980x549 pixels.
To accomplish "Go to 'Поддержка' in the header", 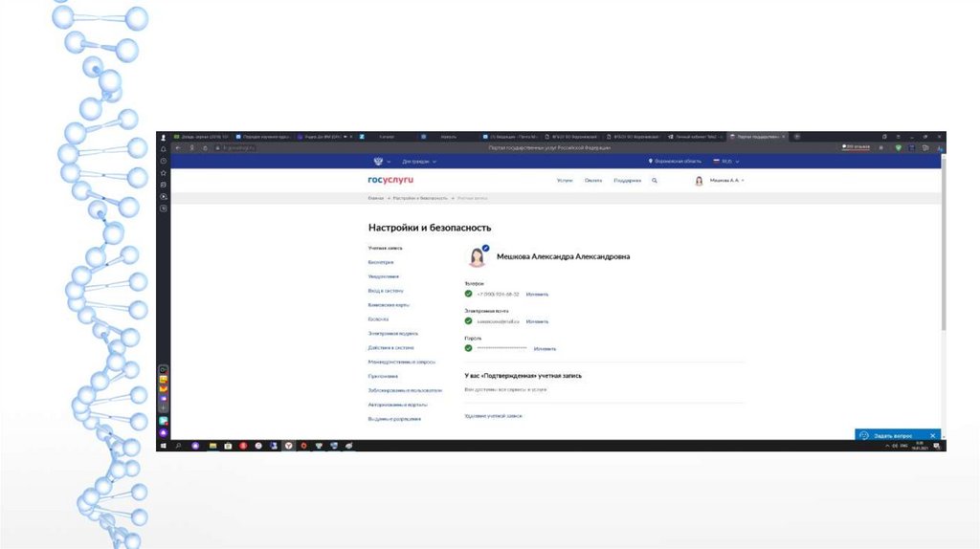I will tap(627, 180).
